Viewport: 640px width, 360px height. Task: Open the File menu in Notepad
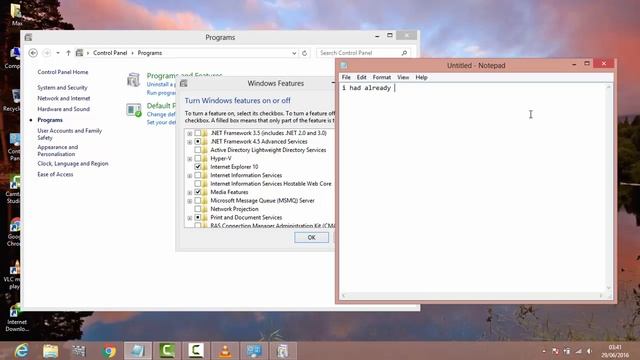click(x=346, y=77)
